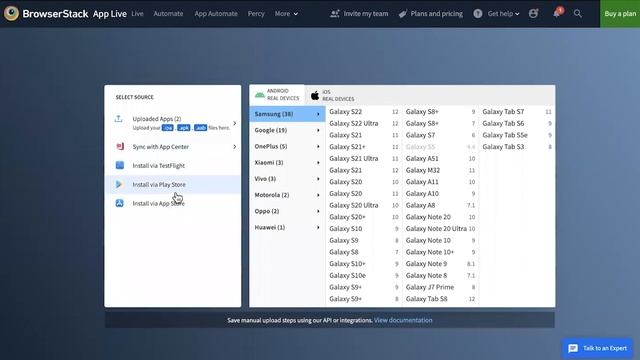Click the search magnifier icon

click(578, 13)
